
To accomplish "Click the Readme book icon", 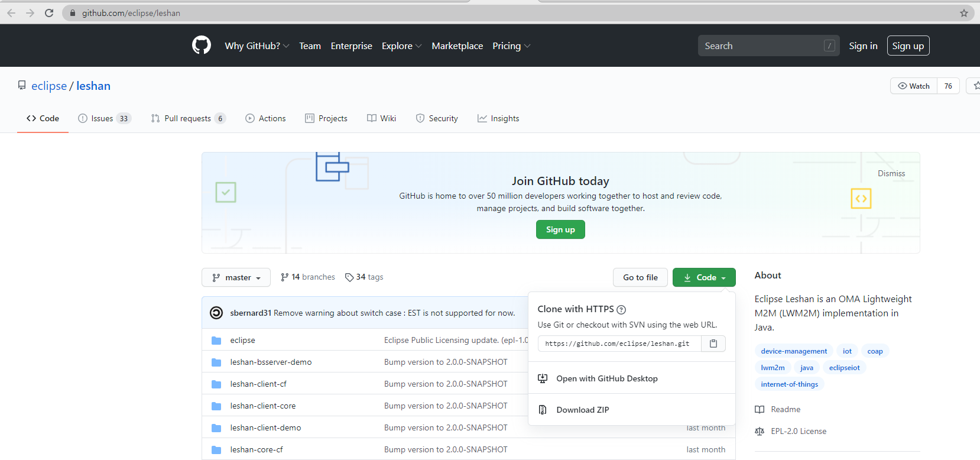I will [x=760, y=409].
